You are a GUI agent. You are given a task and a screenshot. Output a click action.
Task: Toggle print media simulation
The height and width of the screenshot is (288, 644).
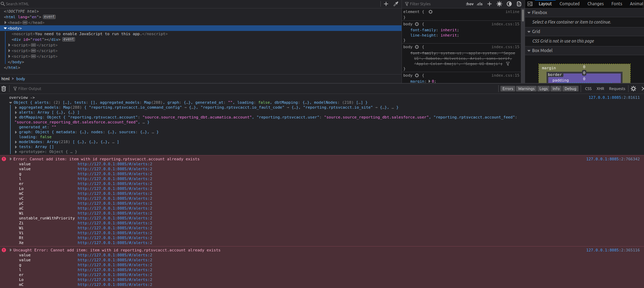[x=519, y=4]
